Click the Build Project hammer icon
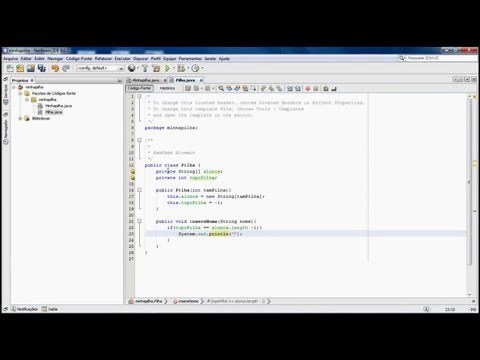 click(145, 68)
